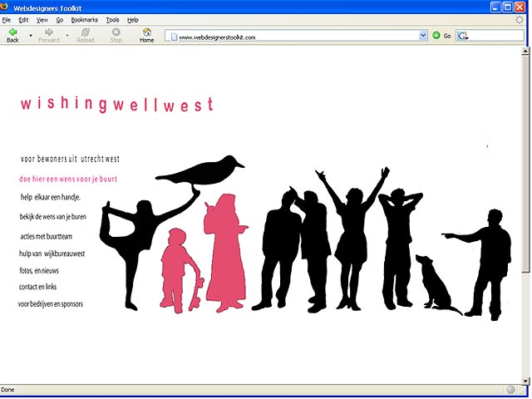
Task: Click the vertical scrollbar up arrow
Action: click(x=525, y=52)
